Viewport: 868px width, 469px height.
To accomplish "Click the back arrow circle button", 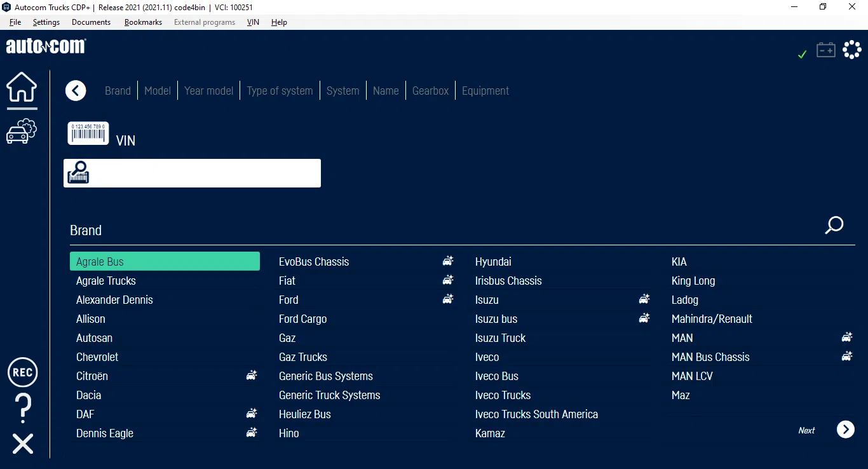I will click(76, 91).
